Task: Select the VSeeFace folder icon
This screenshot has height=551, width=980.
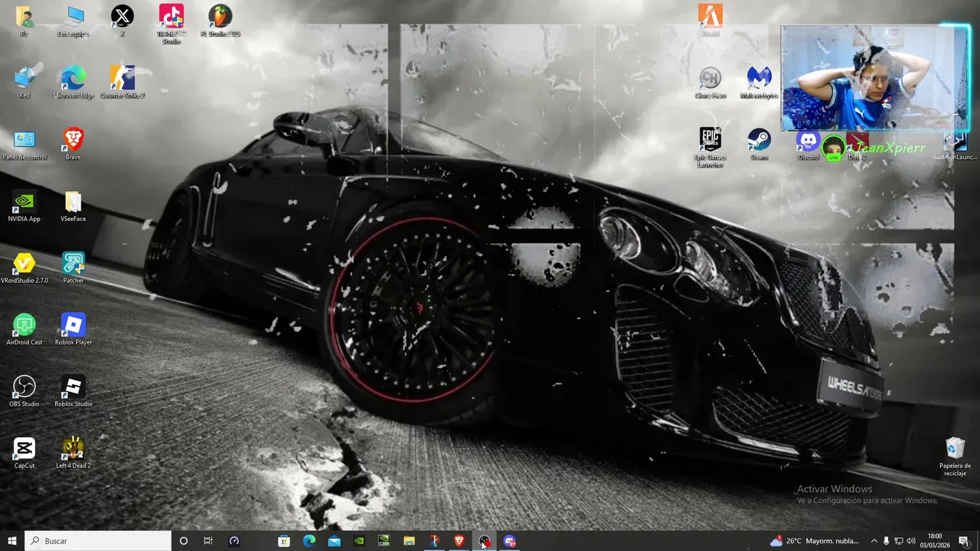Action: tap(73, 206)
